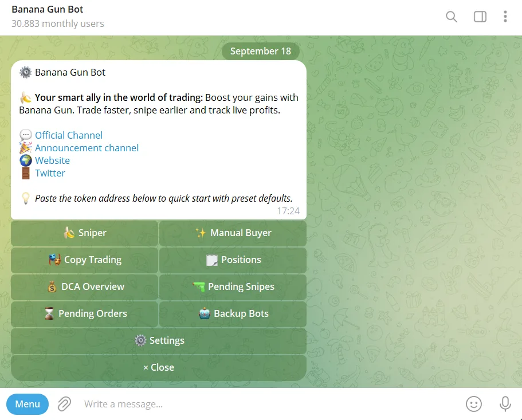The image size is (522, 420).
Task: Click the Banana Gun Bot chat title
Action: 48,9
